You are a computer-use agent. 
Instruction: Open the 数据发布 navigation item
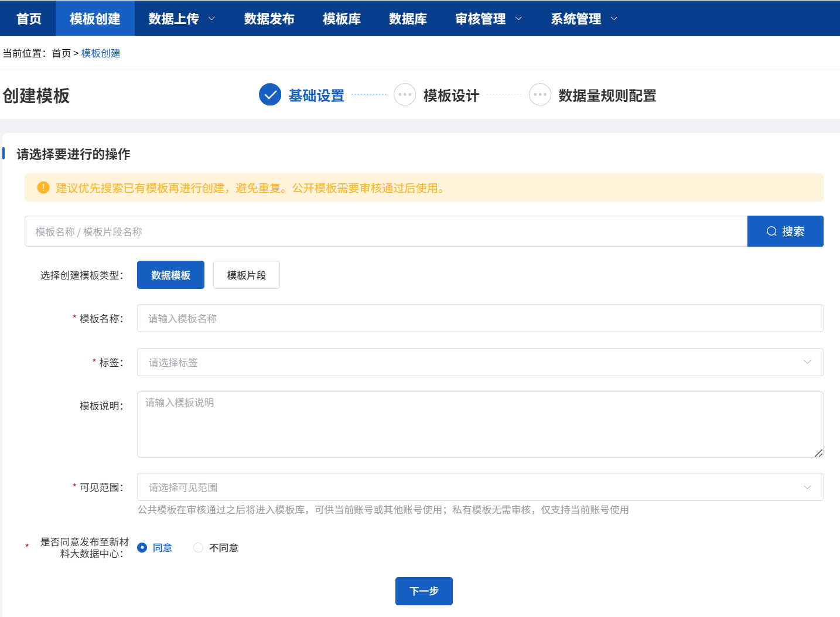[269, 19]
